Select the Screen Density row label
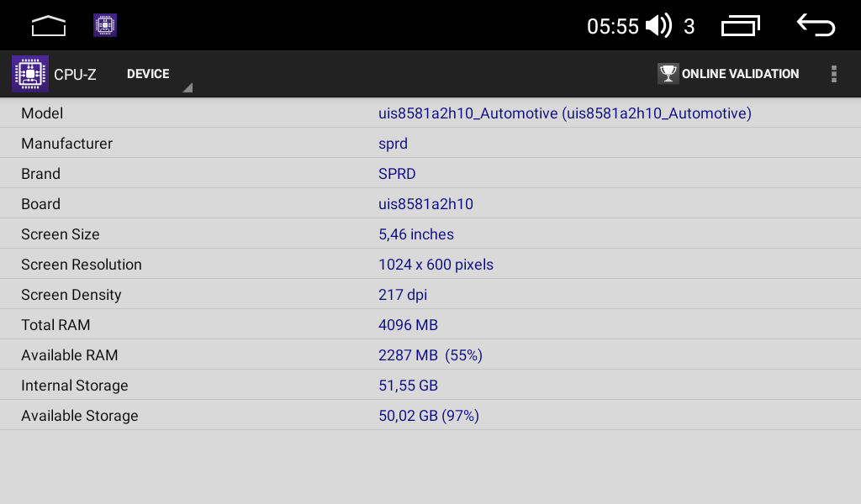Image resolution: width=861 pixels, height=504 pixels. coord(71,295)
